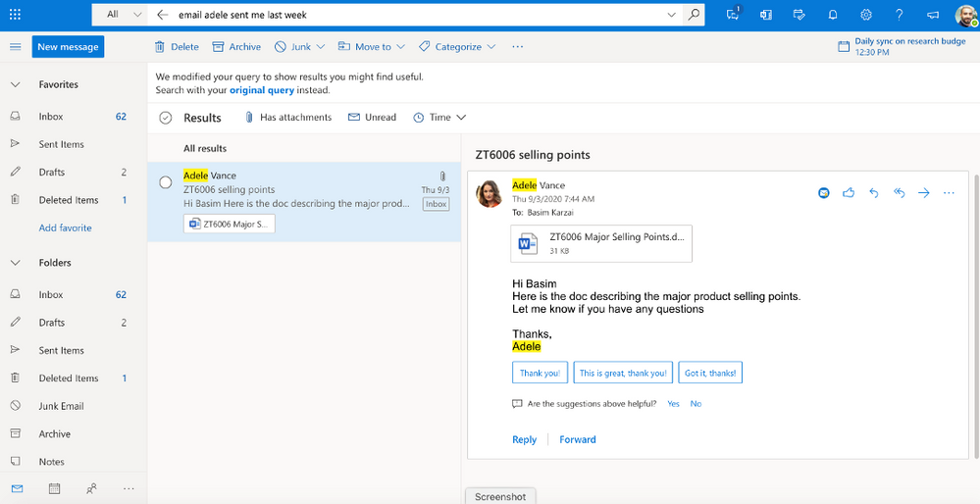
Task: Click the reply all double-arrow icon
Action: 899,193
